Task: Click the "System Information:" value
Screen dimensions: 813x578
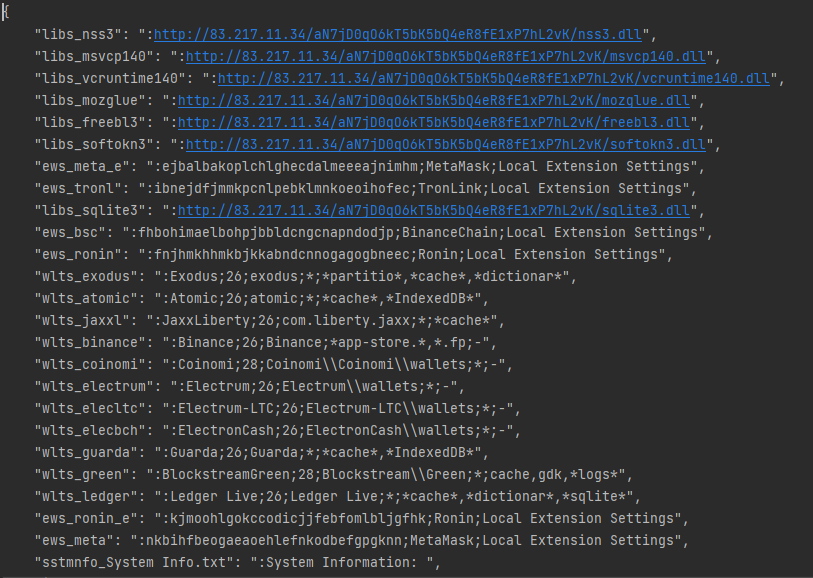Action: click(342, 562)
